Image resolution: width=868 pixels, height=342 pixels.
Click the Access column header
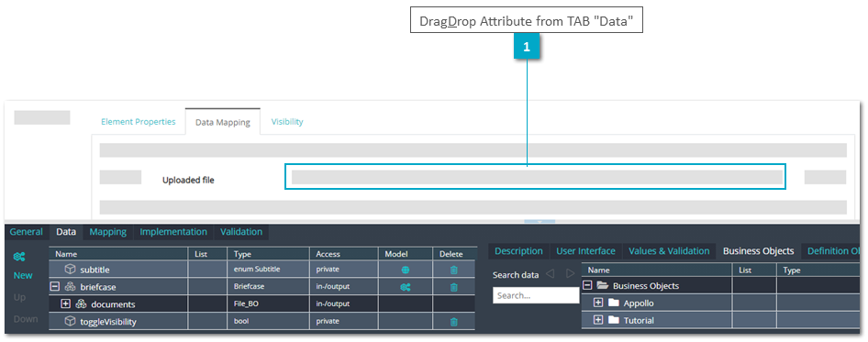[x=343, y=254]
